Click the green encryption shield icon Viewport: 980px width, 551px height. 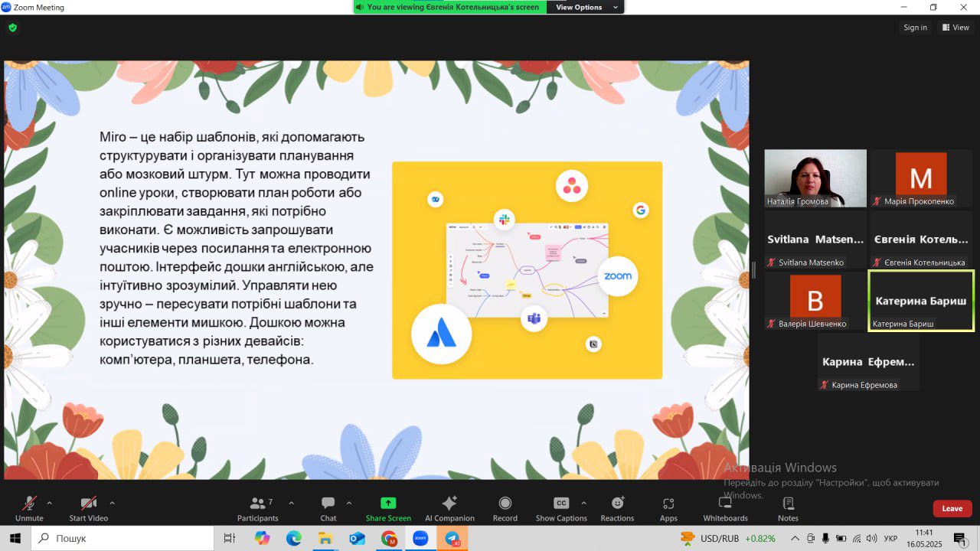[x=12, y=28]
